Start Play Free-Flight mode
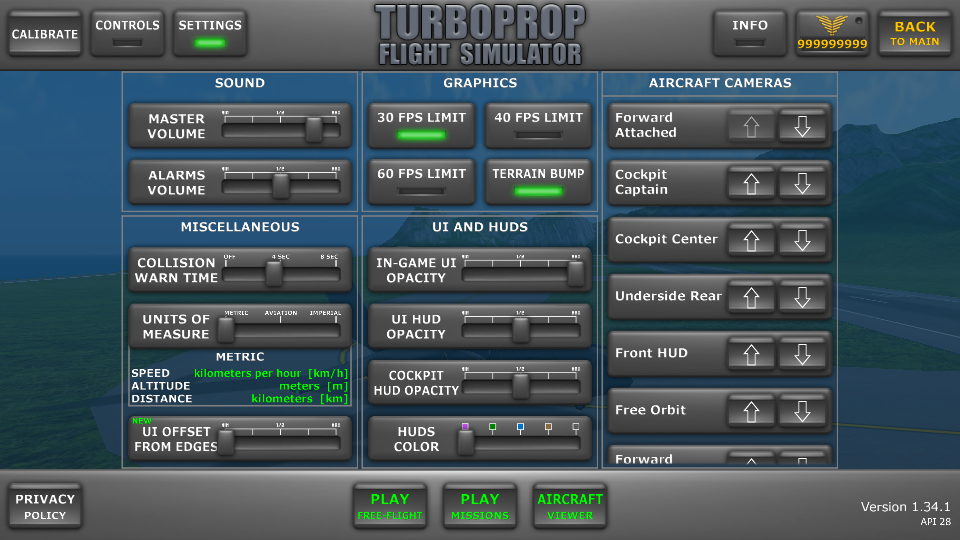 pyautogui.click(x=390, y=506)
